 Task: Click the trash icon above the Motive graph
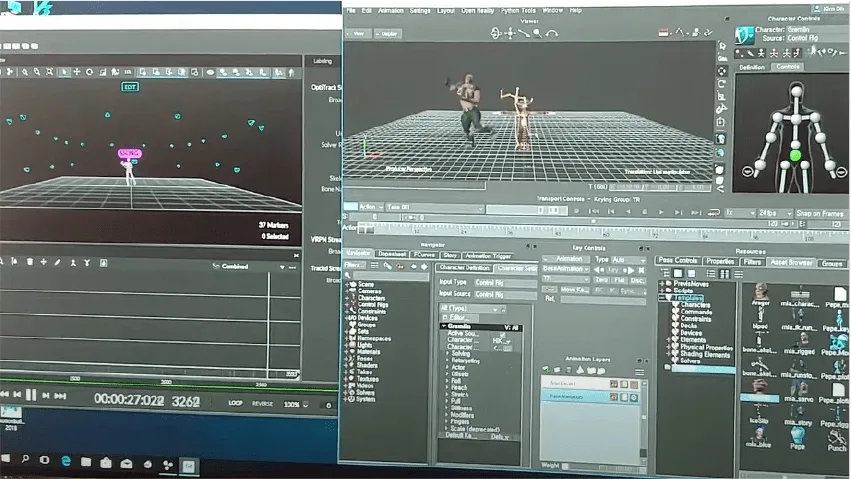coord(30,262)
